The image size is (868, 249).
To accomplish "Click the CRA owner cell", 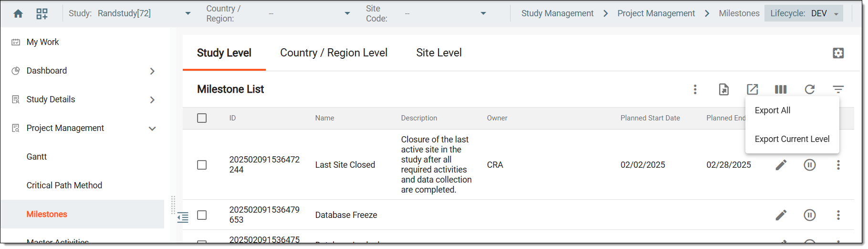I will [x=495, y=165].
